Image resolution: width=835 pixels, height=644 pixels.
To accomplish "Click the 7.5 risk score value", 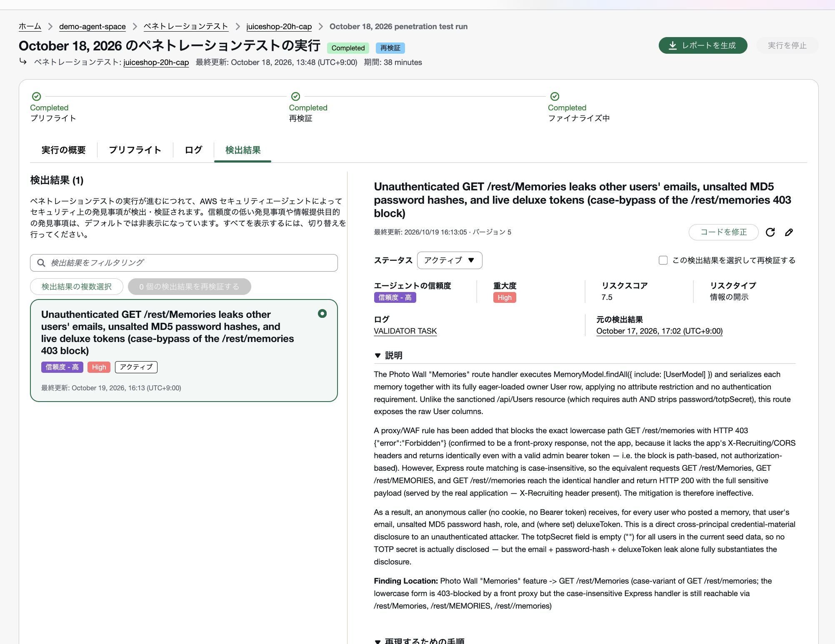I will tap(607, 297).
